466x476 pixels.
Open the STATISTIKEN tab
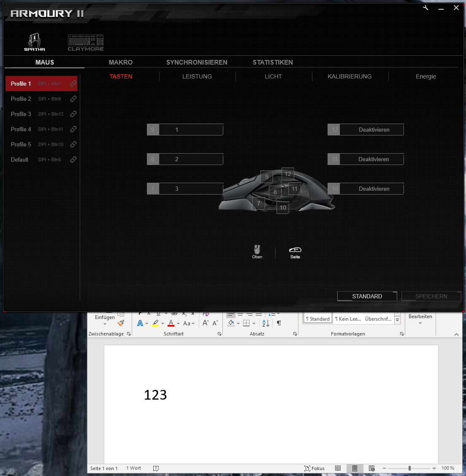(273, 62)
